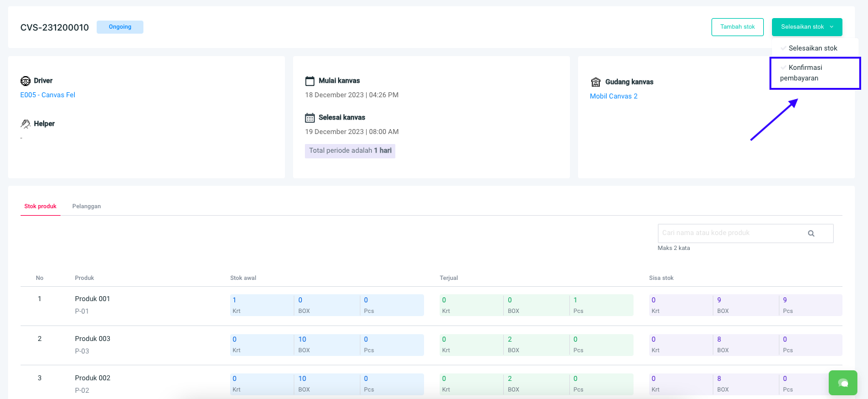This screenshot has width=868, height=399.
Task: Click the Gudang kanvas warehouse icon
Action: 595,82
